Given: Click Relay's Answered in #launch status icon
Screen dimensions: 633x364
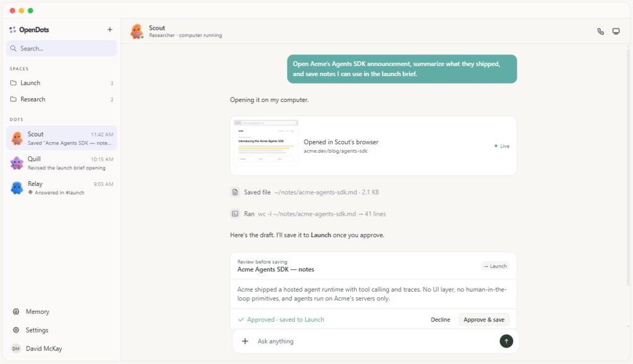Looking at the screenshot, I should click(x=30, y=192).
